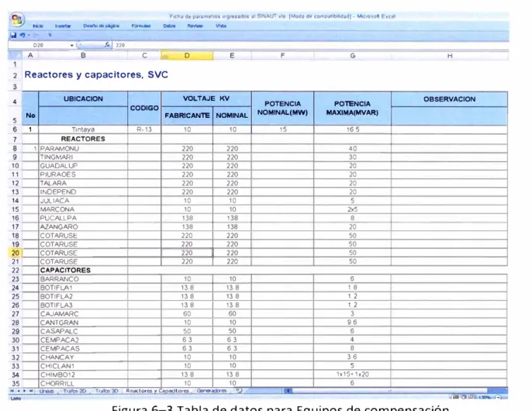Select the PARAMONU cell

pos(83,149)
